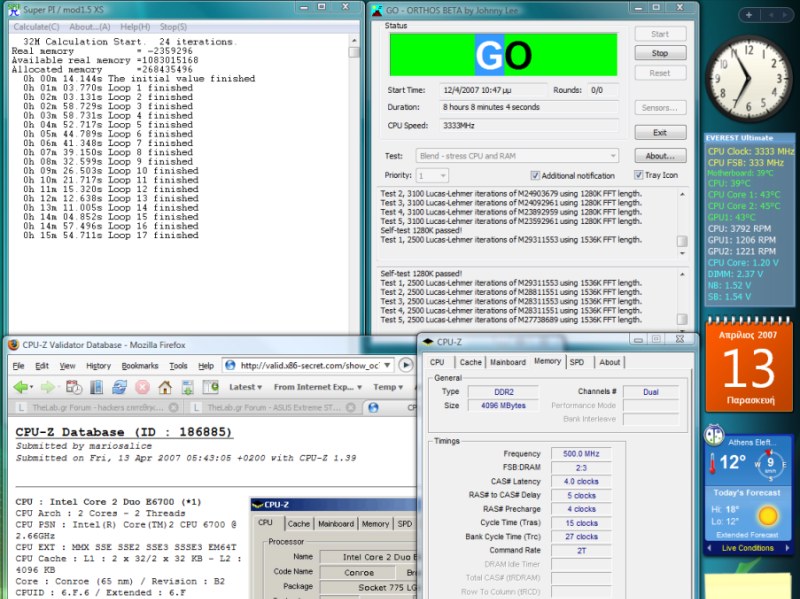Click ORTHOS lower log scrollbar thumb

pyautogui.click(x=682, y=319)
